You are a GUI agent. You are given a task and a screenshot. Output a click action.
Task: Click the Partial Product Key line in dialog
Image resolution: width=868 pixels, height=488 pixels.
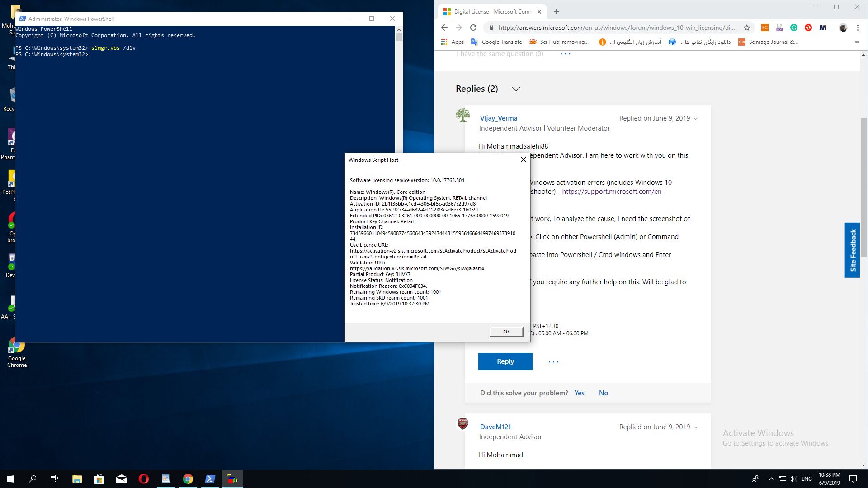click(x=380, y=274)
